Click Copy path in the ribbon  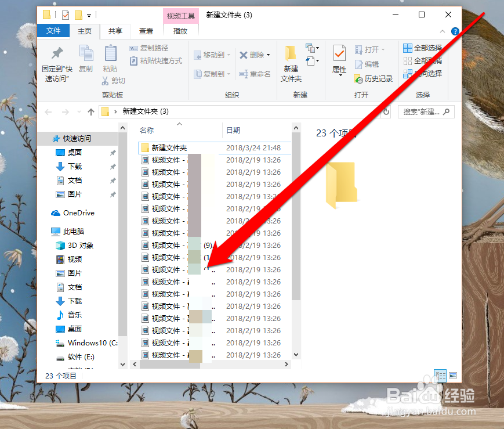(149, 48)
